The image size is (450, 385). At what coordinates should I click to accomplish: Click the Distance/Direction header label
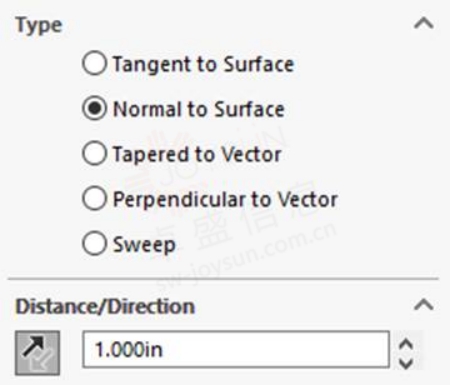(105, 306)
